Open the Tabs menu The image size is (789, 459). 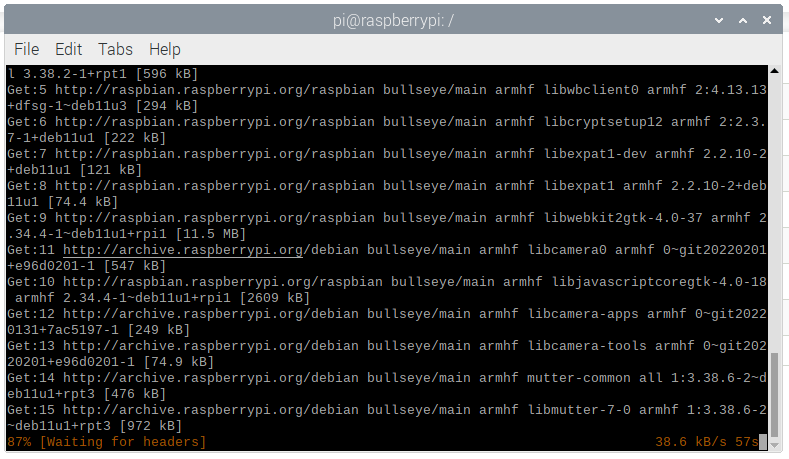point(115,49)
